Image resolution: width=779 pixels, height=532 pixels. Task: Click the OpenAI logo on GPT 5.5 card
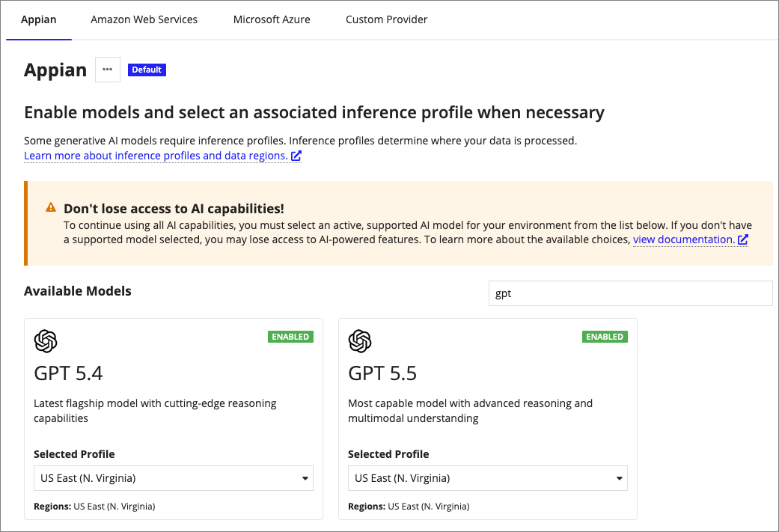pyautogui.click(x=360, y=341)
